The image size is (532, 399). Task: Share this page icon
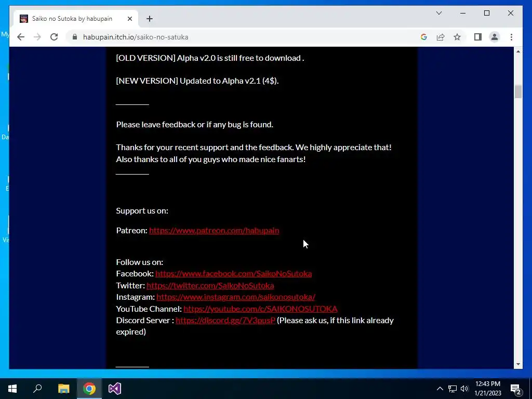click(x=441, y=37)
